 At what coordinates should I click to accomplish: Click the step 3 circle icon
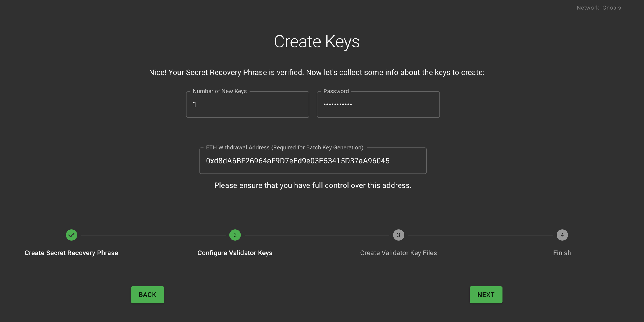398,235
